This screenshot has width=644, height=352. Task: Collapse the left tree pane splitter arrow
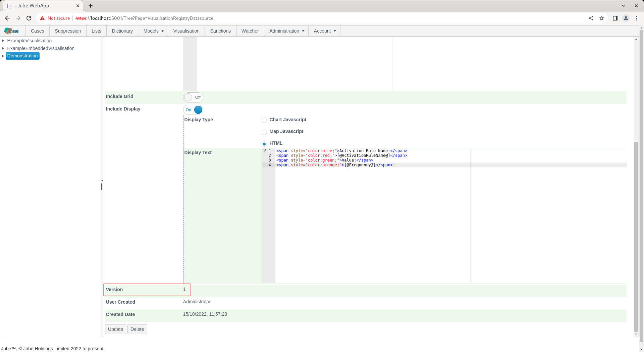tap(102, 181)
